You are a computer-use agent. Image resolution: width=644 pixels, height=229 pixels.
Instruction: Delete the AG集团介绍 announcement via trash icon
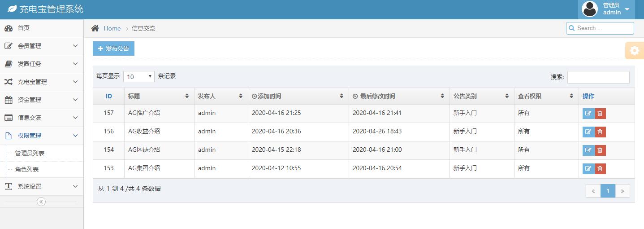pos(600,168)
